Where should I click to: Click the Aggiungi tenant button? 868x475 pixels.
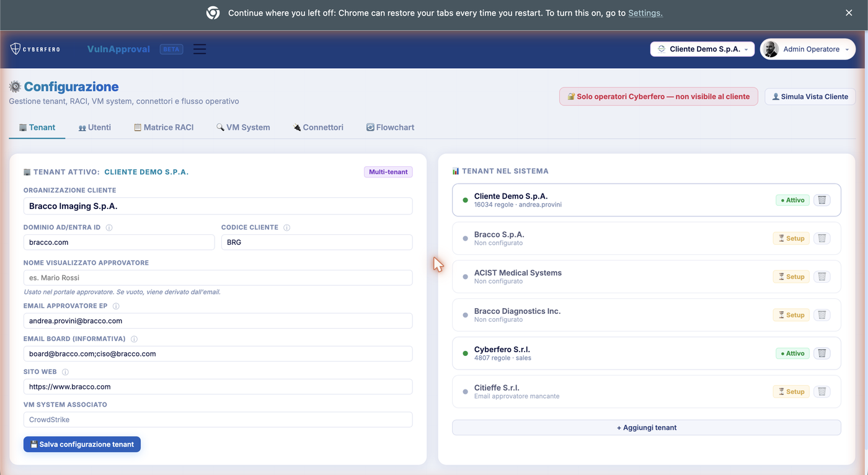point(647,427)
